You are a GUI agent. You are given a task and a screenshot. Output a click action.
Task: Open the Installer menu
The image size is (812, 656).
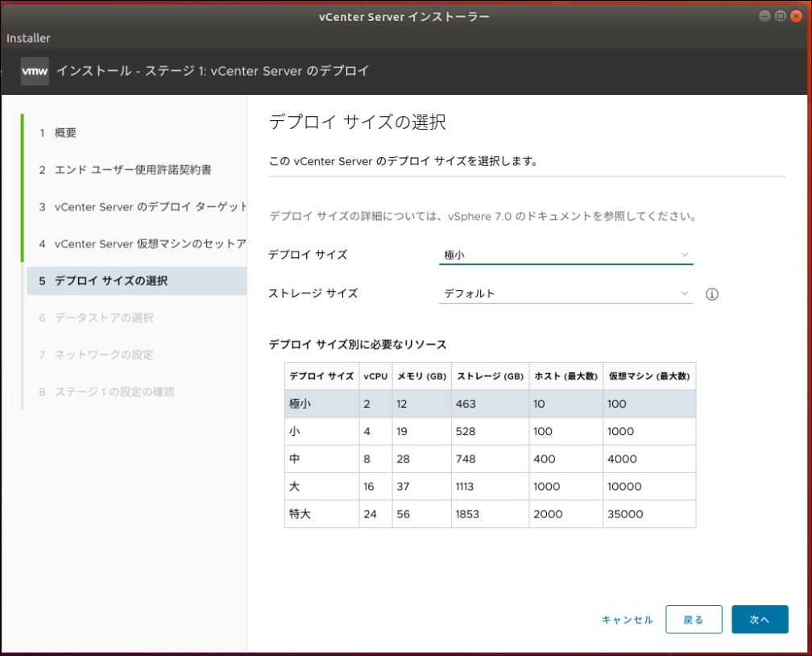point(28,38)
